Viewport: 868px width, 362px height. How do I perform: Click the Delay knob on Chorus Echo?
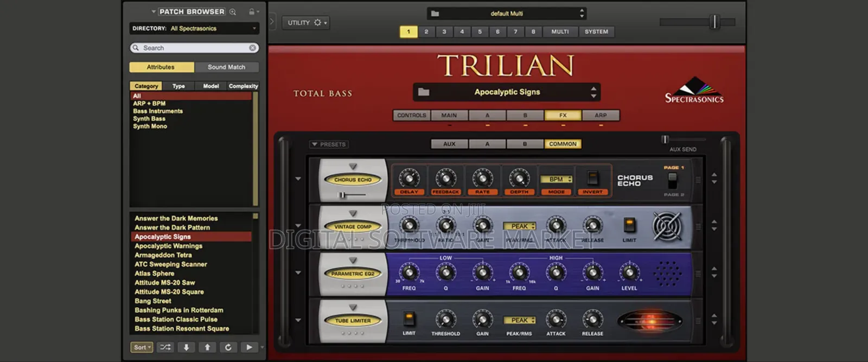click(409, 177)
